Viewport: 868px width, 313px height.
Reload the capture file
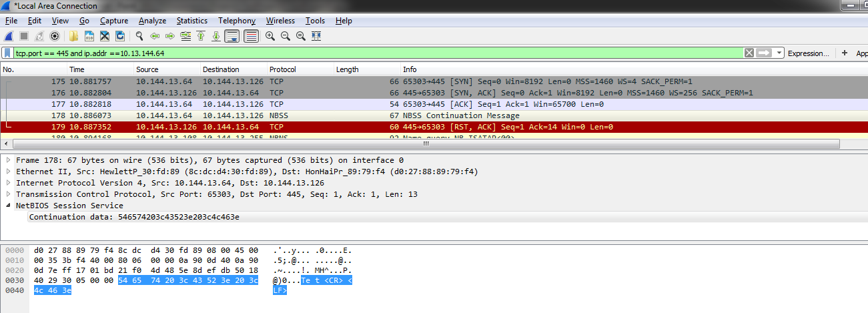120,36
